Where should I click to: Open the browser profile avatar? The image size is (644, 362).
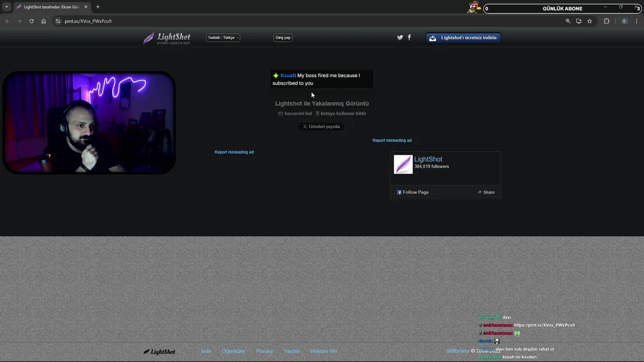tap(624, 21)
